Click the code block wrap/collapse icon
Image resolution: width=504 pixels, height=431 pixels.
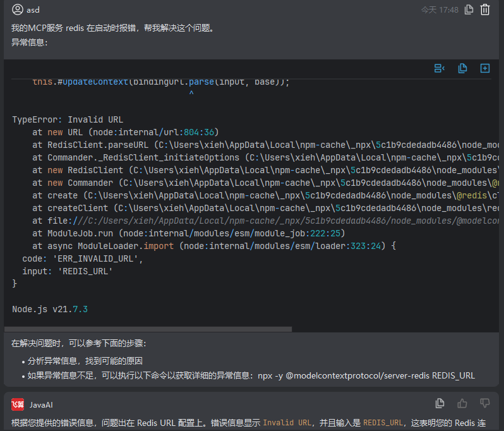point(440,68)
